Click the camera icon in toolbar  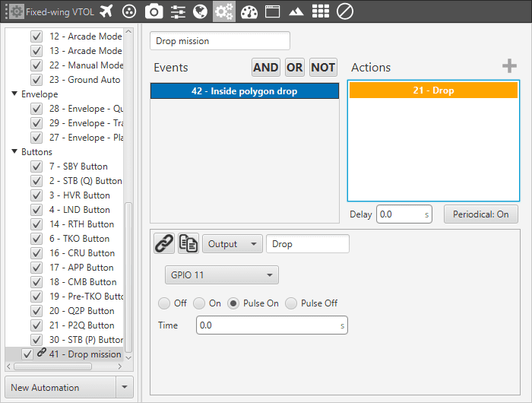click(154, 11)
